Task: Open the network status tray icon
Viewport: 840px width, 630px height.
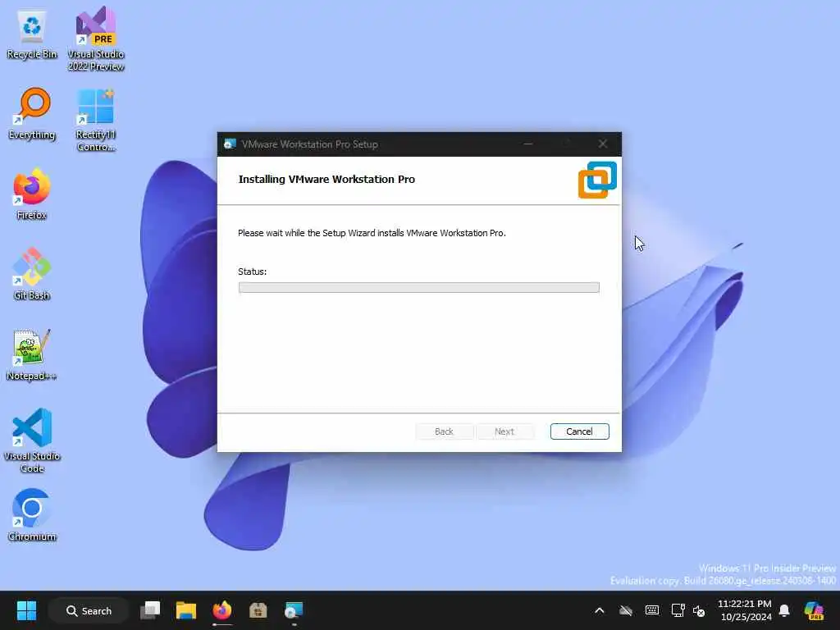Action: pyautogui.click(x=678, y=610)
